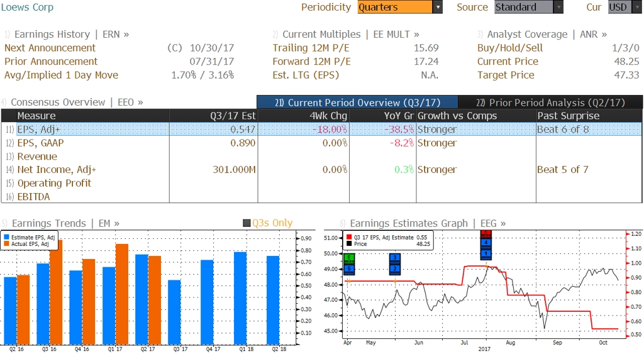Switch to Prior Period Analysis (Q2/17) tab
The height and width of the screenshot is (354, 644).
550,102
